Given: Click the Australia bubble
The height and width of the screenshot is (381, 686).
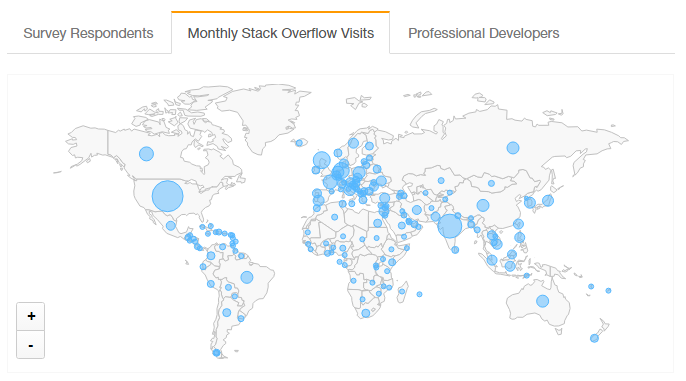Looking at the screenshot, I should tap(542, 301).
